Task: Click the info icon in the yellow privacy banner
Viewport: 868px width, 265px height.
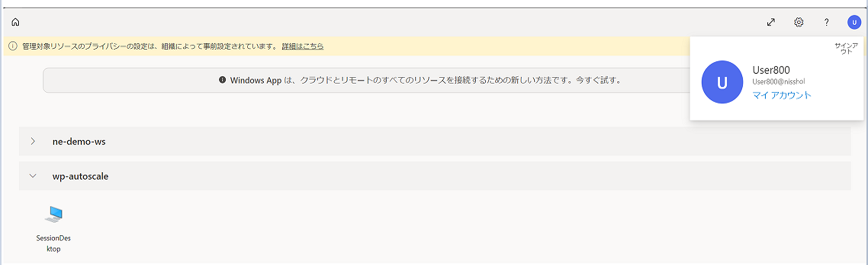Action: pyautogui.click(x=13, y=46)
